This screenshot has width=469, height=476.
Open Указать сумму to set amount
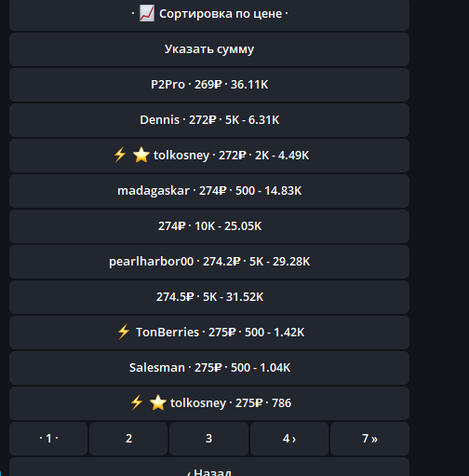[209, 49]
